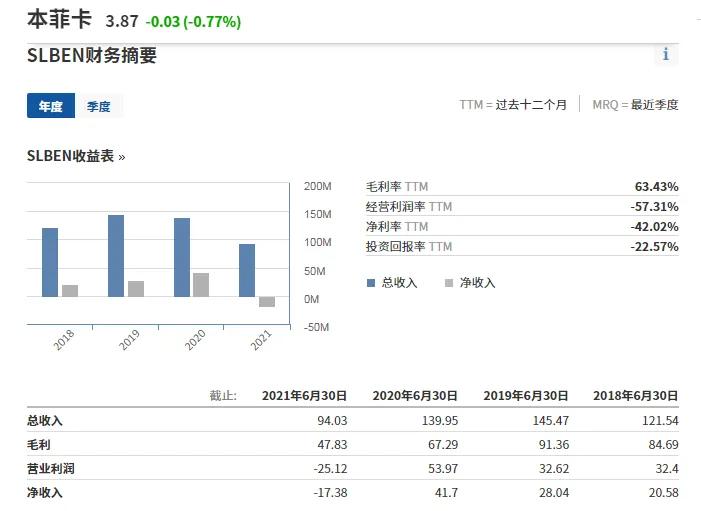
Task: Click the 32.62 cell
Action: [x=554, y=469]
